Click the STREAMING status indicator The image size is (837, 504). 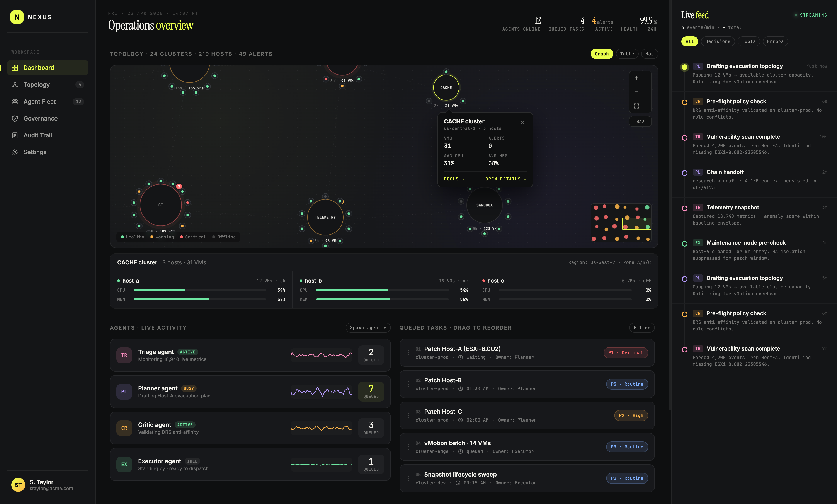(x=810, y=15)
